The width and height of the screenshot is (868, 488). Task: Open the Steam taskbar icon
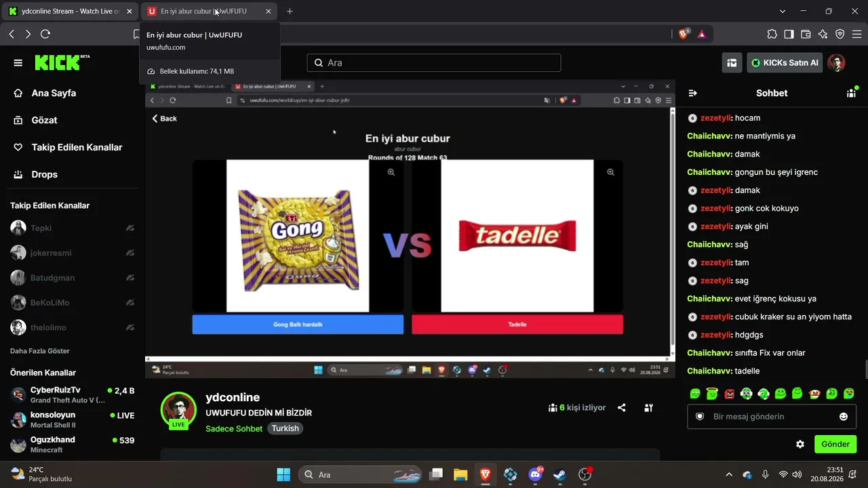(560, 474)
